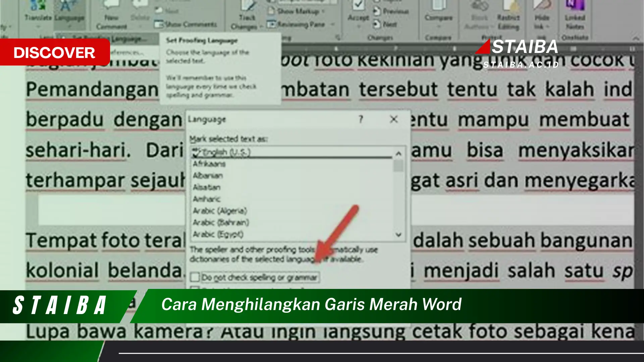Click the Hide Ink button
Viewport: 644px width, 362px height.
[x=542, y=15]
